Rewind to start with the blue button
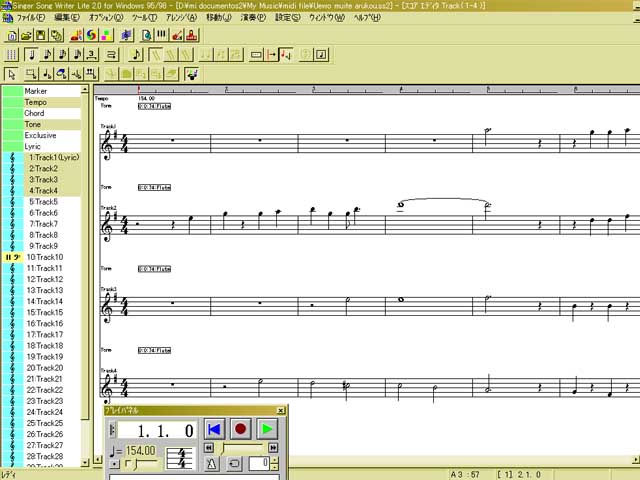The height and width of the screenshot is (480, 640). pyautogui.click(x=214, y=429)
